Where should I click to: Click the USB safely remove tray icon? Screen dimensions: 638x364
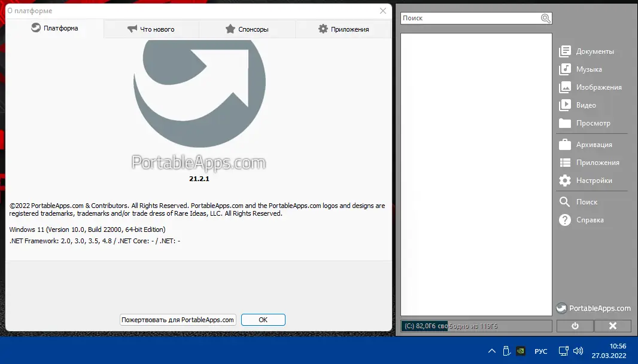[x=506, y=351]
